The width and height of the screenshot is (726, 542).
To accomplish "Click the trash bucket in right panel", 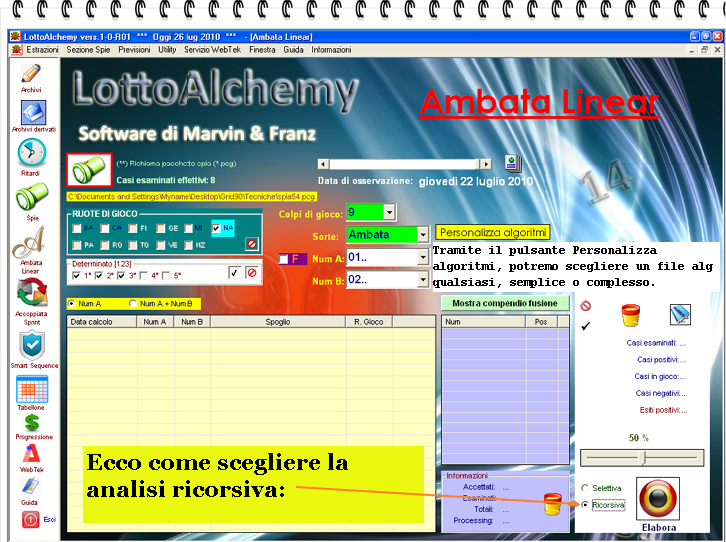I will coord(631,316).
